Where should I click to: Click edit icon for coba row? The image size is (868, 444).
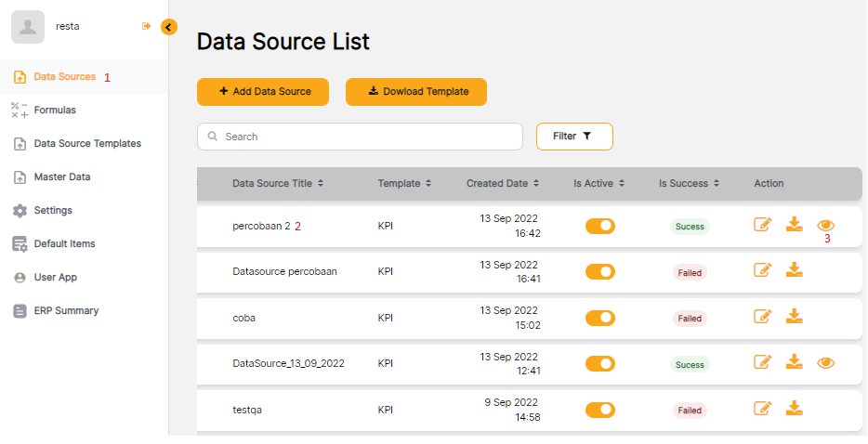[x=763, y=317]
